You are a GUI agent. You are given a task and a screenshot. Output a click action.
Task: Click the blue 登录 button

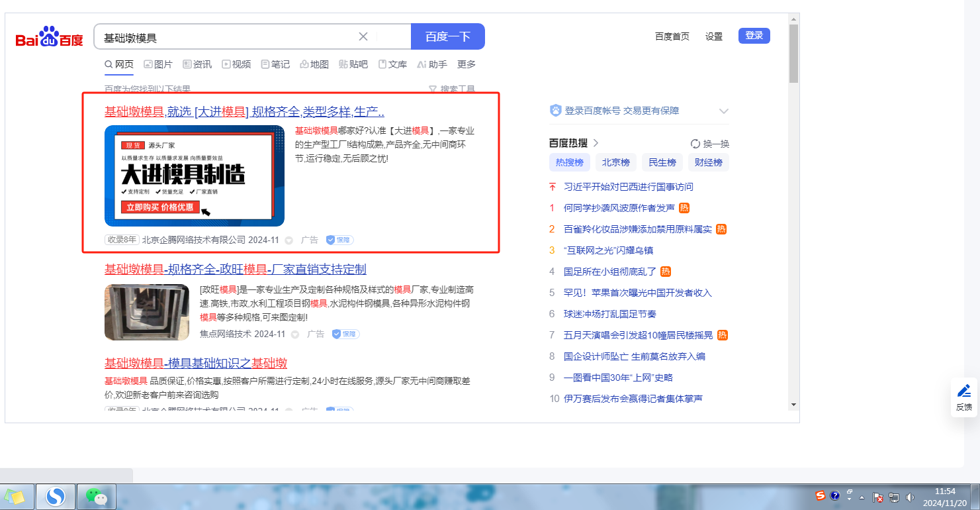pyautogui.click(x=754, y=36)
